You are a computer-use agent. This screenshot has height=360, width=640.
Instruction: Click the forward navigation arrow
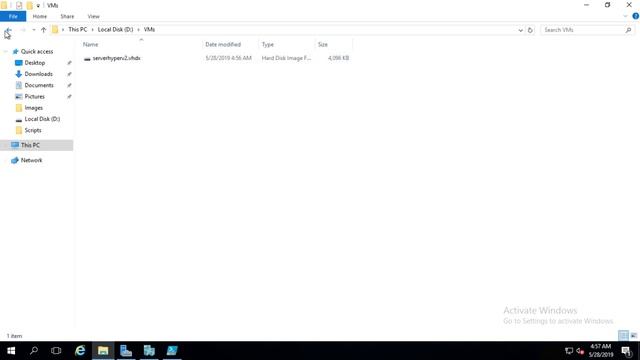coord(23,30)
